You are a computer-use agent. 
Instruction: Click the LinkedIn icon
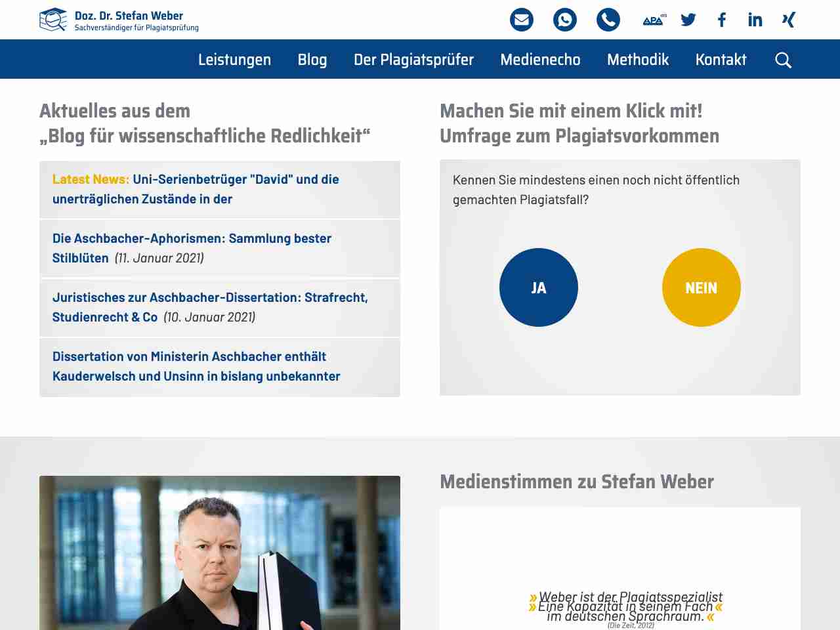click(755, 20)
